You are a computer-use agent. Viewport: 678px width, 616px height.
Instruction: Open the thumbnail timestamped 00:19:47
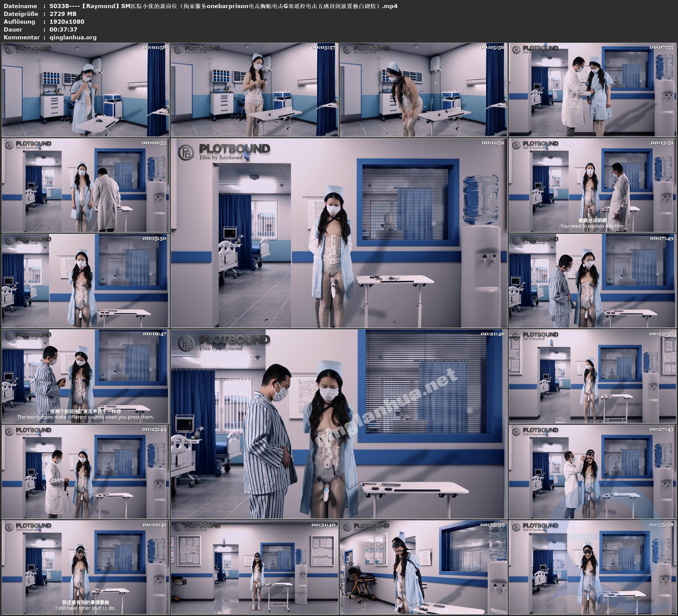coord(85,376)
